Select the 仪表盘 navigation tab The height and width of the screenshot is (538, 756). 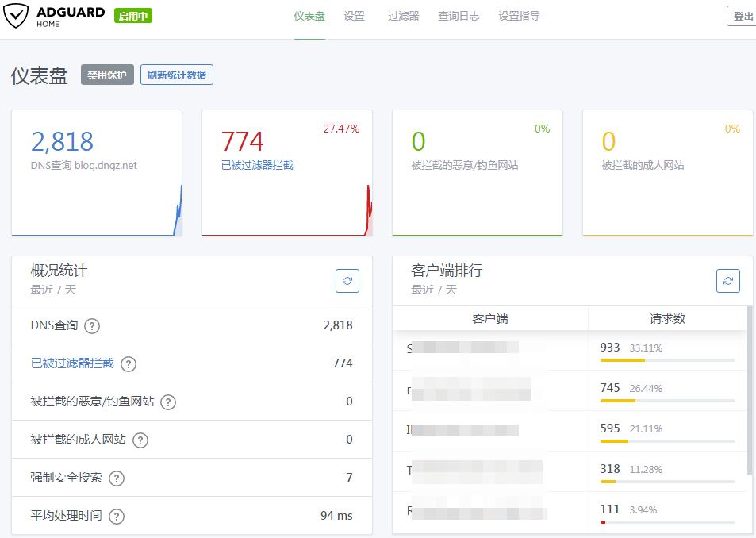[309, 16]
